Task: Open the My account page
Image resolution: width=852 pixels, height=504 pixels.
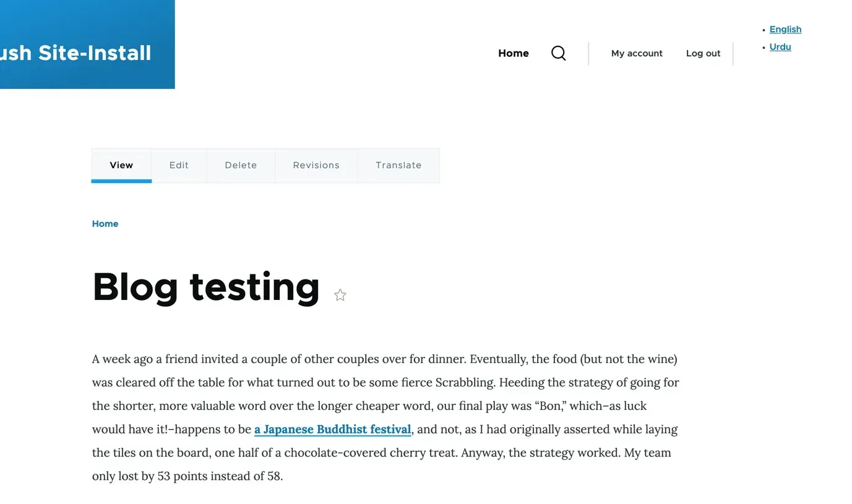Action: [x=637, y=53]
